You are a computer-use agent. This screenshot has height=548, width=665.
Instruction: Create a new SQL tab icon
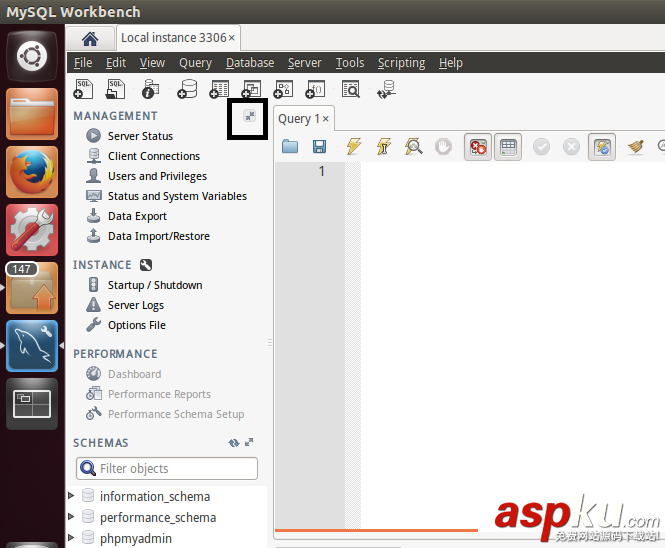coord(83,89)
